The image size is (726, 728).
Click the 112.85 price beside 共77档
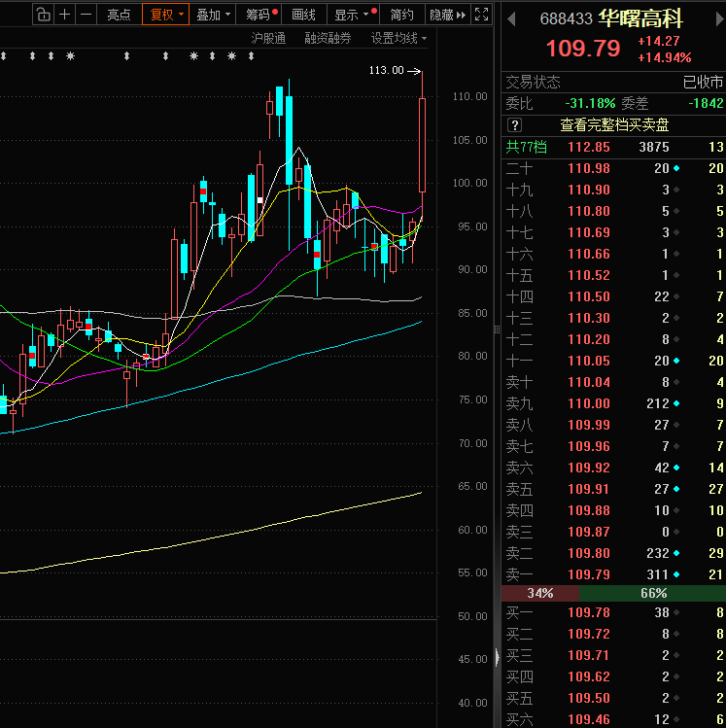(x=589, y=147)
